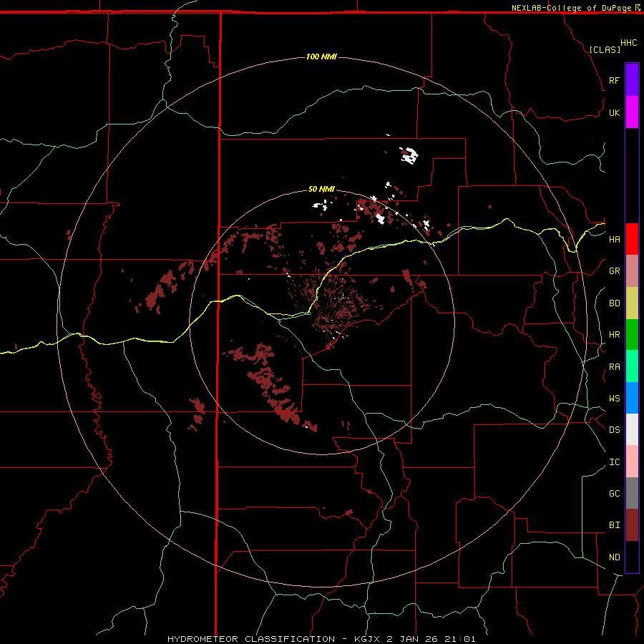Screen dimensions: 644x644
Task: Select the dusty pink GR legend swatch
Action: pos(632,271)
